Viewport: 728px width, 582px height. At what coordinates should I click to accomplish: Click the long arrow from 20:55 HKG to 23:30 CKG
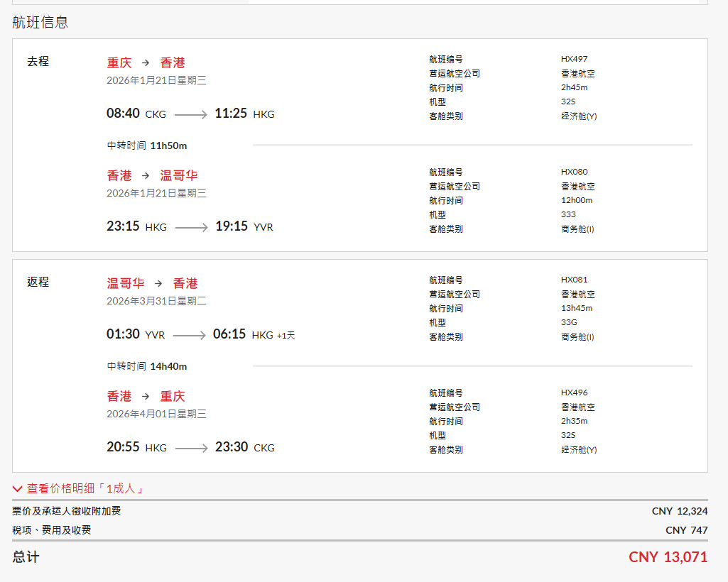[x=191, y=448]
